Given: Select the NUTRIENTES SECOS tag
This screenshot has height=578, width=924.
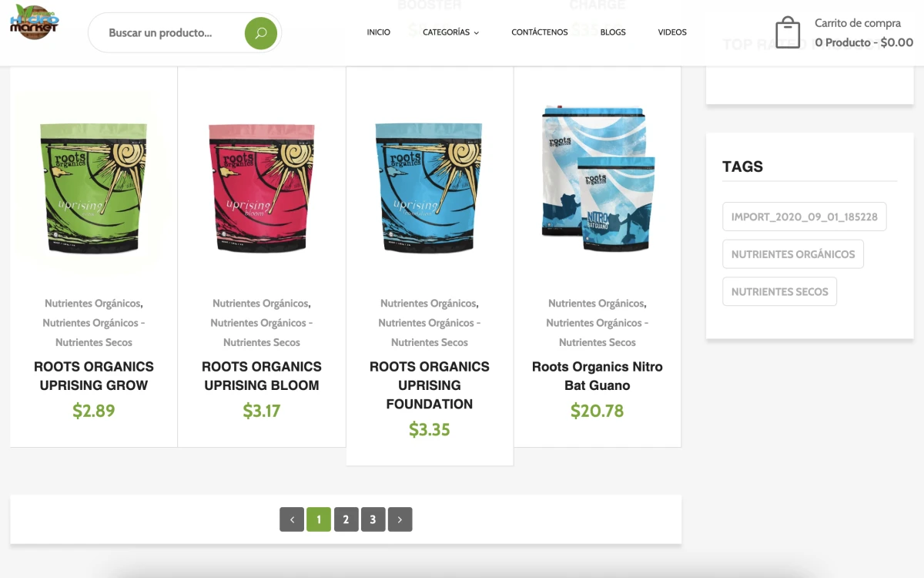Looking at the screenshot, I should [x=779, y=292].
